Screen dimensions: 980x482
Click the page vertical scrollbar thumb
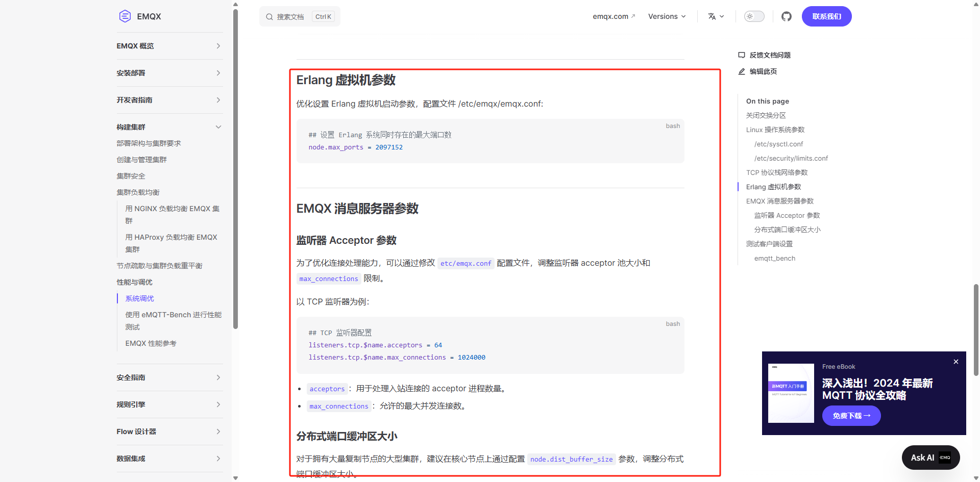tap(976, 329)
